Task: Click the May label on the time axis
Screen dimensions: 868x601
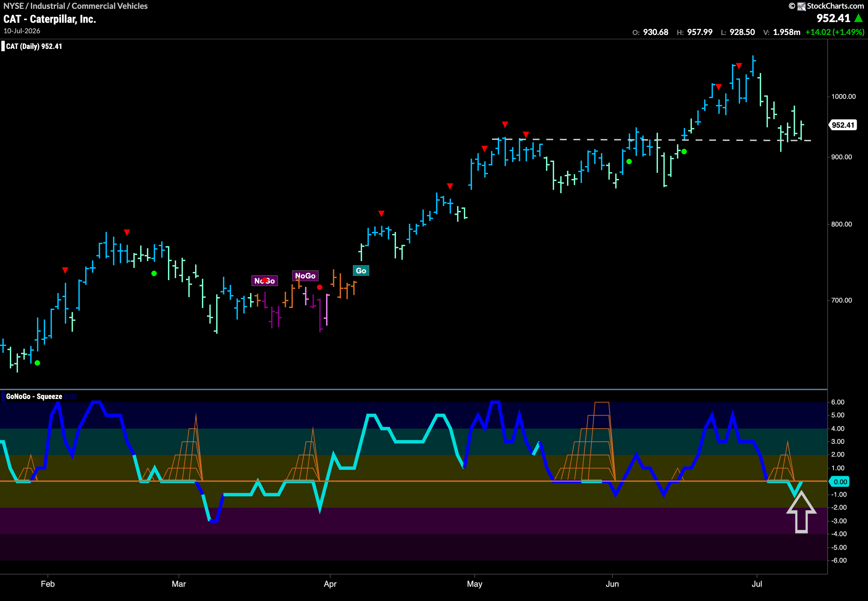Action: coord(474,584)
